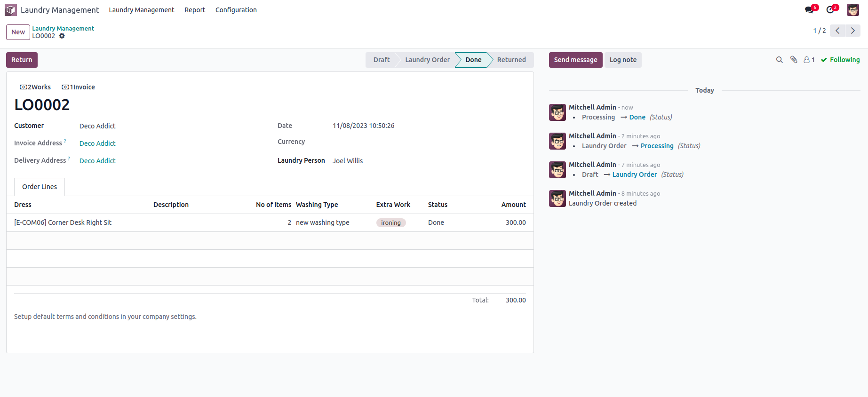Click the No of items column header
Screen dimensions: 868x397
tap(273, 205)
